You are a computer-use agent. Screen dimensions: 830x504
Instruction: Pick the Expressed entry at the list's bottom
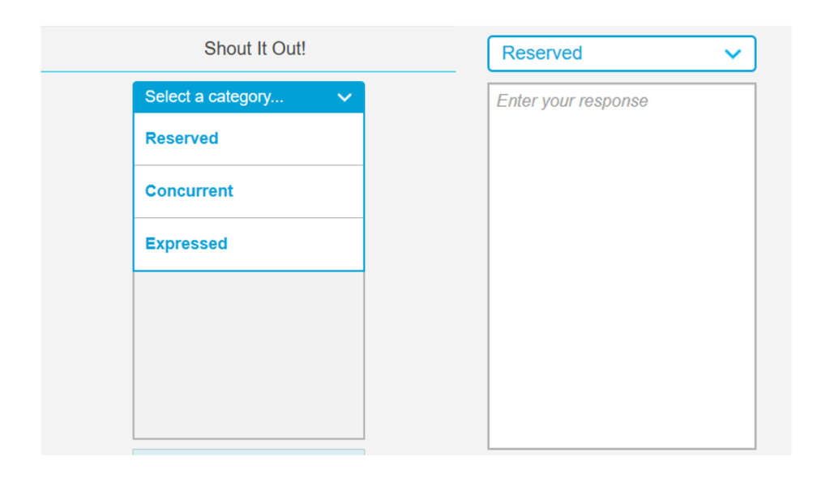tap(186, 244)
